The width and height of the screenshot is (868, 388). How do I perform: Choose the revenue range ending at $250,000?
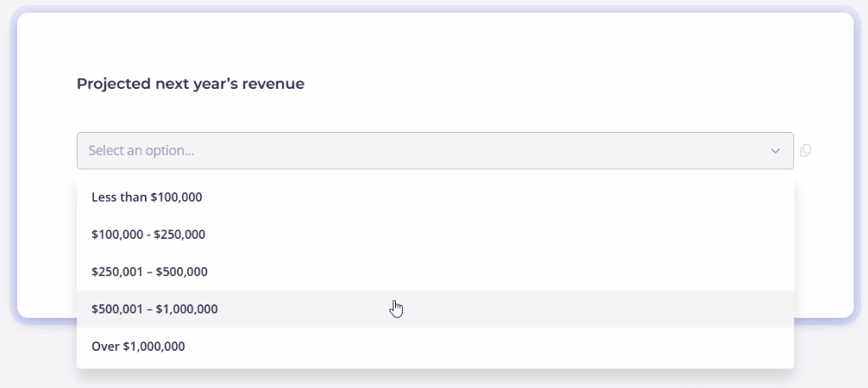tap(435, 235)
